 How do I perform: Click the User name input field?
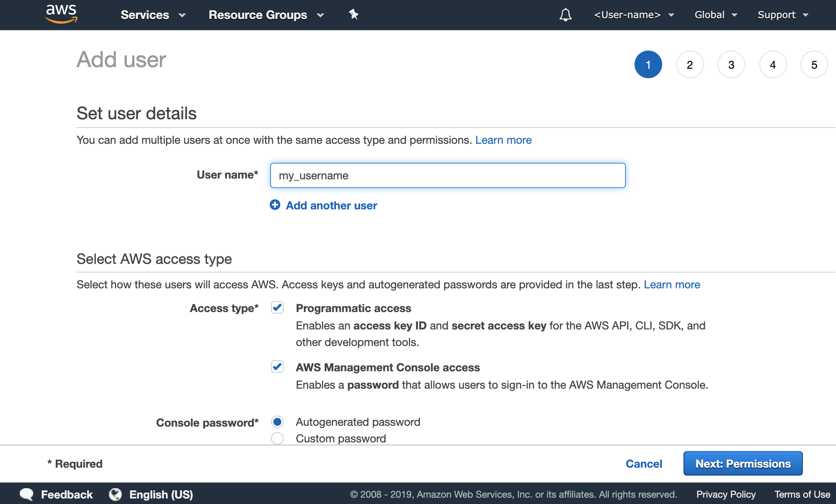pyautogui.click(x=448, y=175)
